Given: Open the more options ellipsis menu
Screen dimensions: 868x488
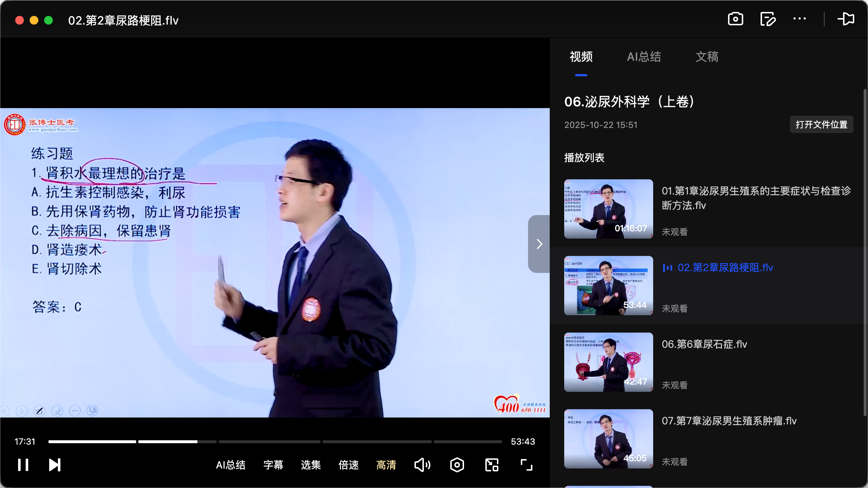Looking at the screenshot, I should (x=800, y=19).
